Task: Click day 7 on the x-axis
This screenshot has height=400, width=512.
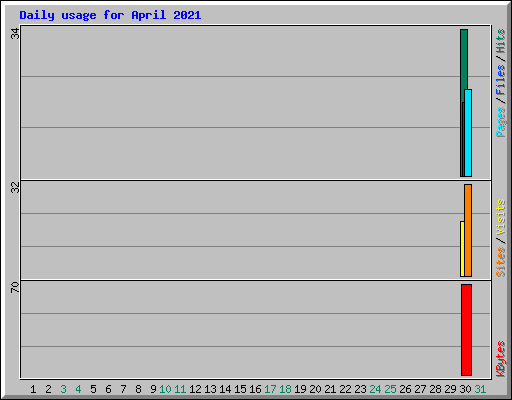Action: [123, 389]
